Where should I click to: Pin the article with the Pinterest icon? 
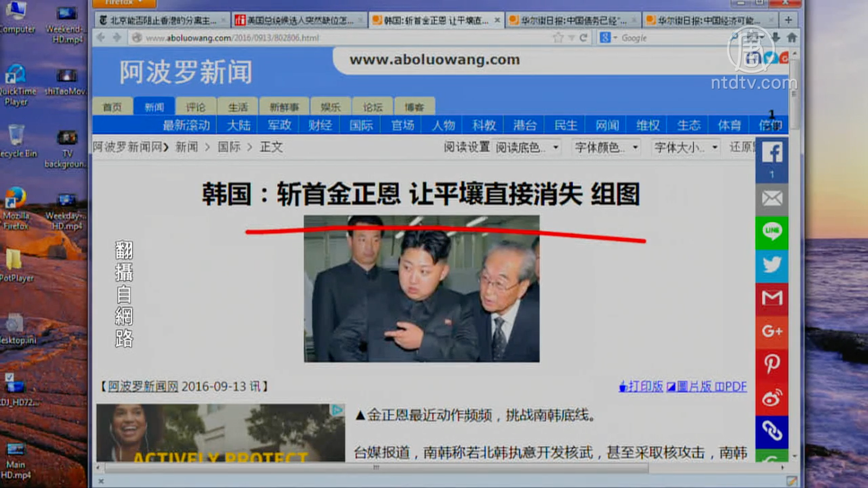coord(771,364)
